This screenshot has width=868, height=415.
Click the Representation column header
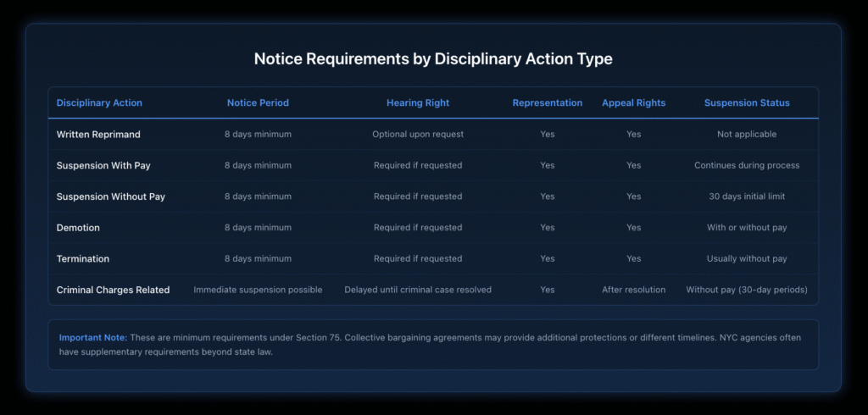coord(548,103)
